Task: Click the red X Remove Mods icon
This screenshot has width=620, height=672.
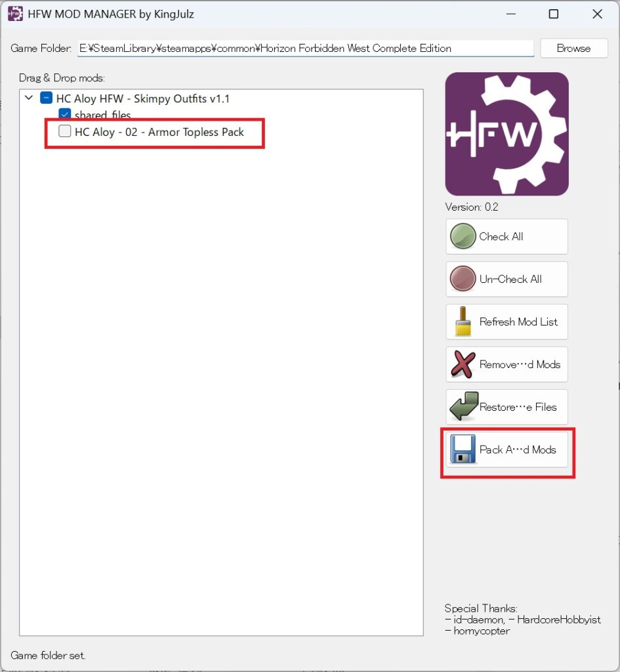Action: click(x=463, y=364)
